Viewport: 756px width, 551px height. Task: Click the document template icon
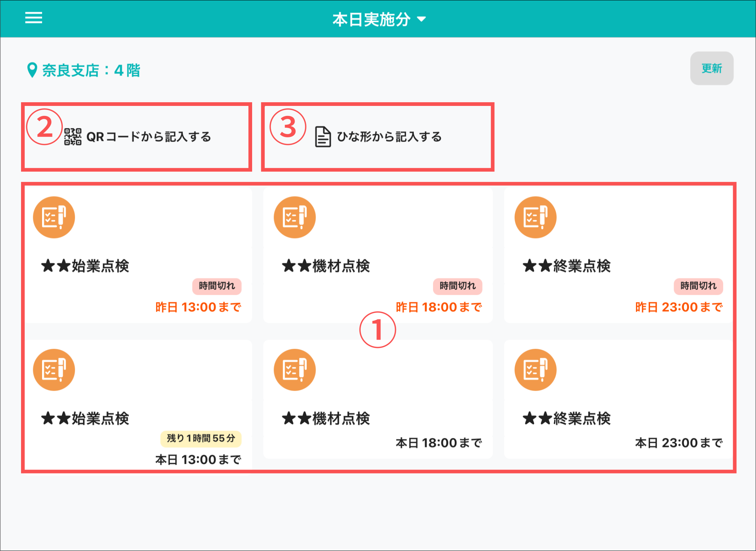coord(323,137)
